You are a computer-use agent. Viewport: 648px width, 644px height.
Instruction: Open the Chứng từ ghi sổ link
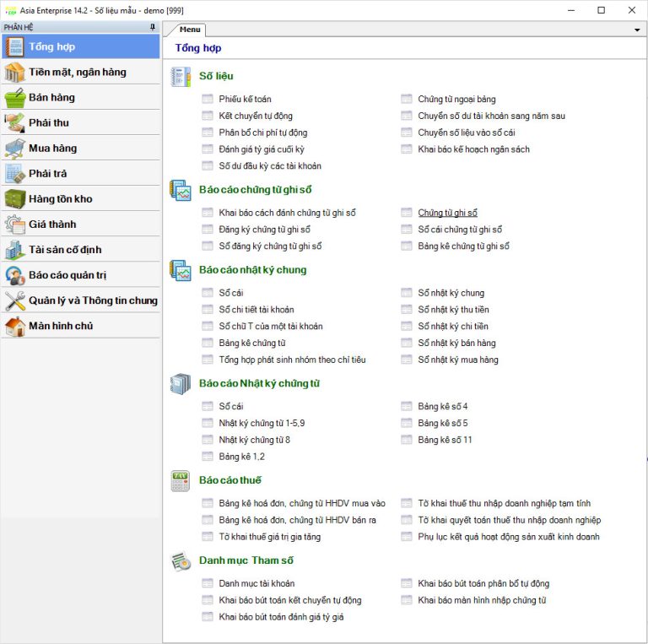coord(447,213)
